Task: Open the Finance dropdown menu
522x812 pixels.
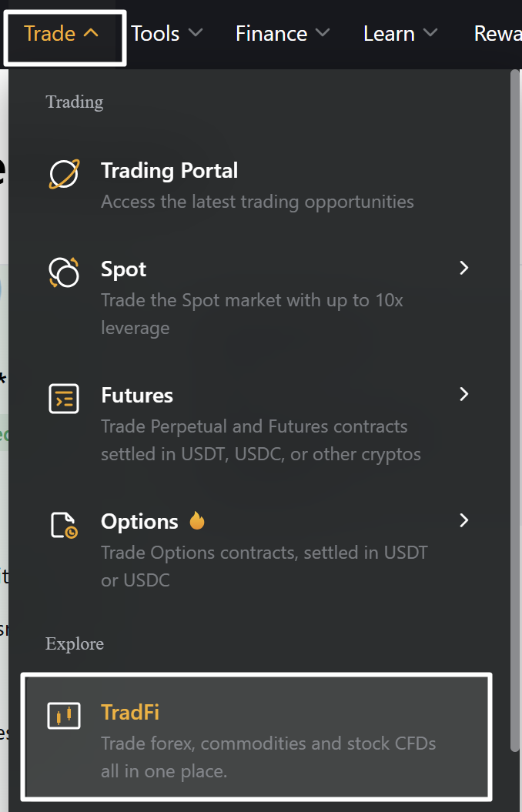Action: pos(283,33)
